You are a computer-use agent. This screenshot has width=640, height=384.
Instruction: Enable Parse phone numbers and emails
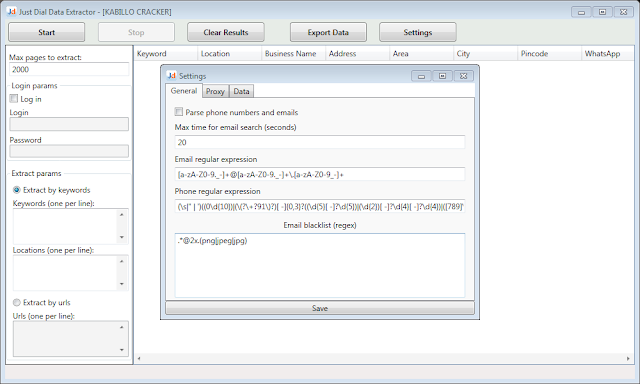tap(179, 112)
